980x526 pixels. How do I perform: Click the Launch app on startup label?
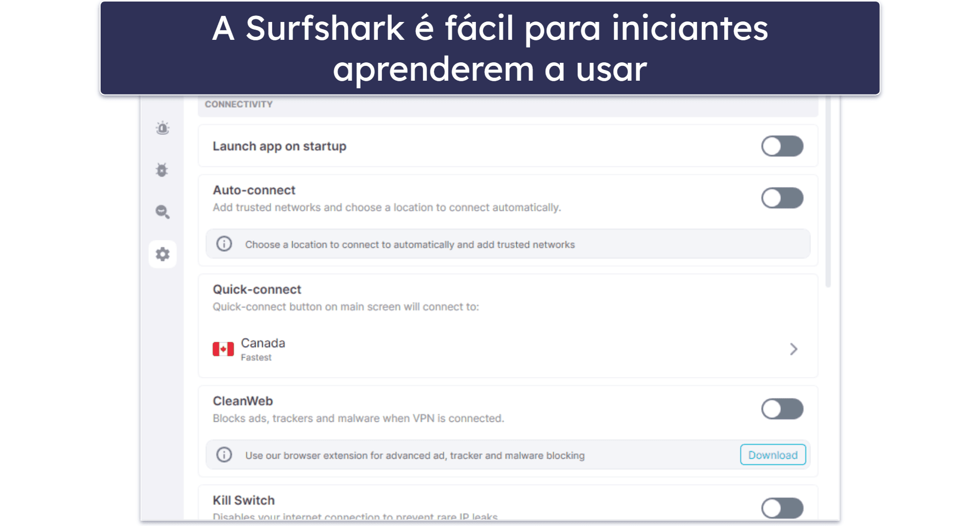click(x=279, y=147)
